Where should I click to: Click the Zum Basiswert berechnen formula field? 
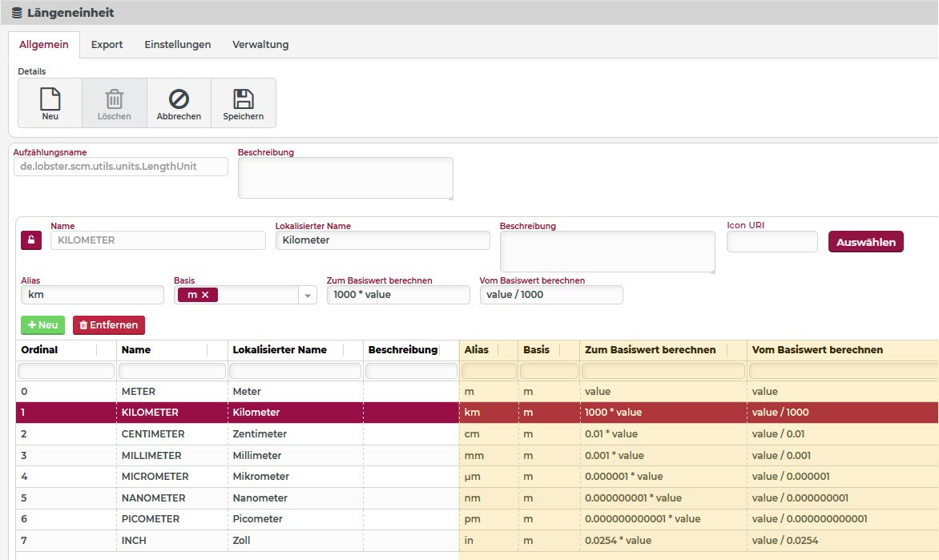398,295
